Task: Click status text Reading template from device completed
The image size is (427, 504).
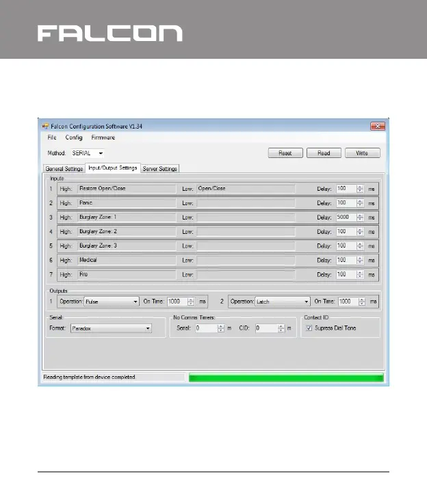Action: pos(90,377)
